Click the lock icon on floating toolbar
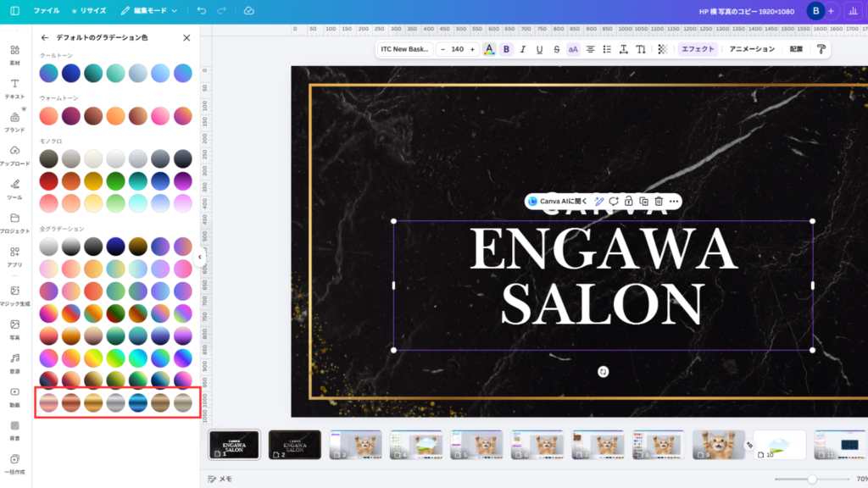The height and width of the screenshot is (488, 868). tap(628, 201)
